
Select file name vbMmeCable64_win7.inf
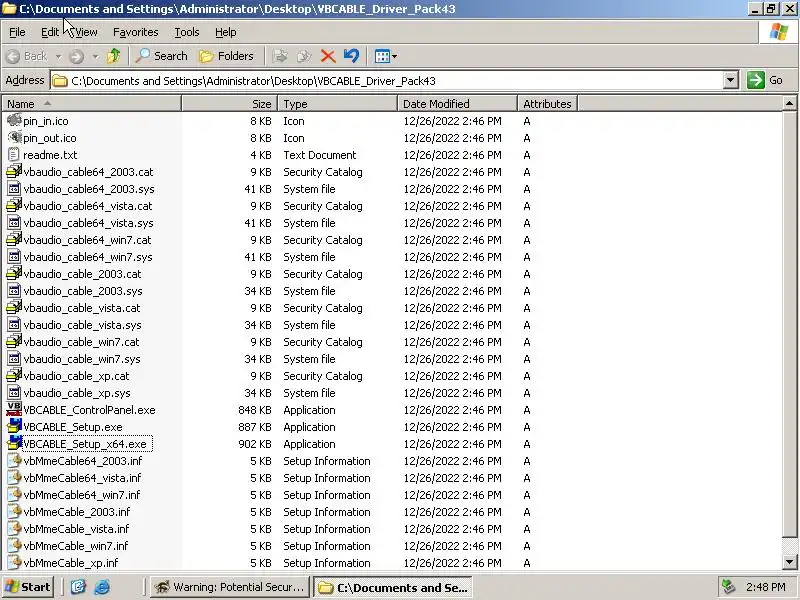82,495
